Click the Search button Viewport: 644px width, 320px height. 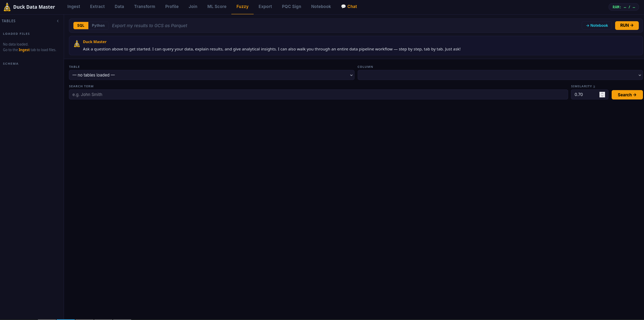[x=627, y=95]
